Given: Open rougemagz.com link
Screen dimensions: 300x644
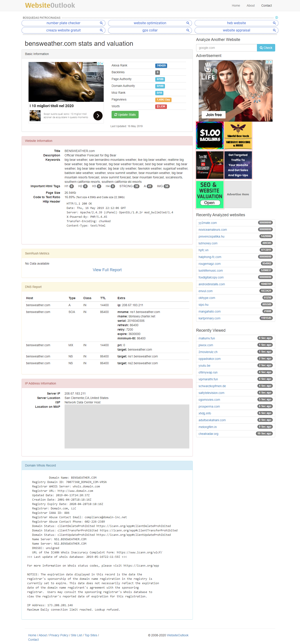Looking at the screenshot, I should [210, 264].
